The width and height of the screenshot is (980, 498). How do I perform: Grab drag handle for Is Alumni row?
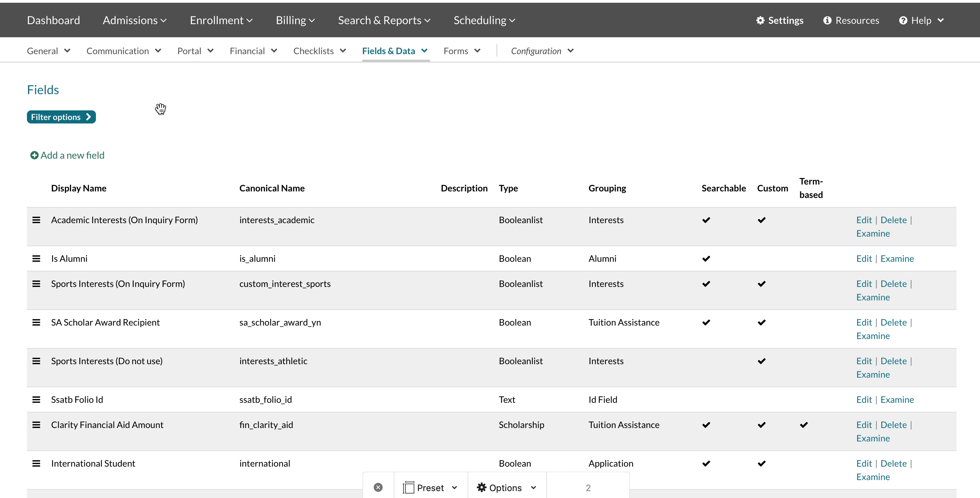click(x=36, y=259)
